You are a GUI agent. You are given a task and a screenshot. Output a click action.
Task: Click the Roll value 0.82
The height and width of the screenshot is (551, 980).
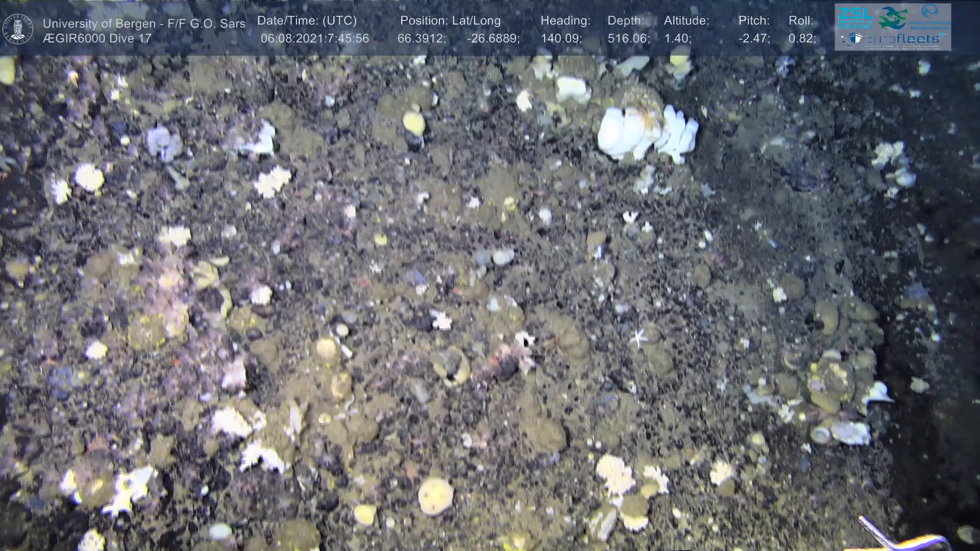[802, 39]
